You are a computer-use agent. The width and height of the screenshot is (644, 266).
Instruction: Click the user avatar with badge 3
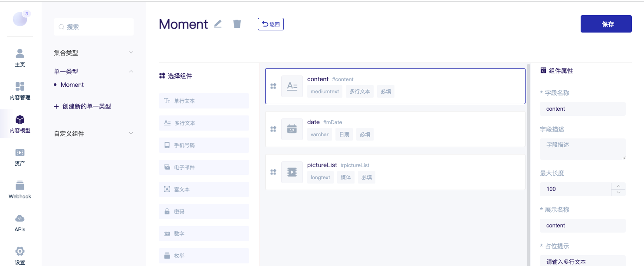click(x=20, y=19)
